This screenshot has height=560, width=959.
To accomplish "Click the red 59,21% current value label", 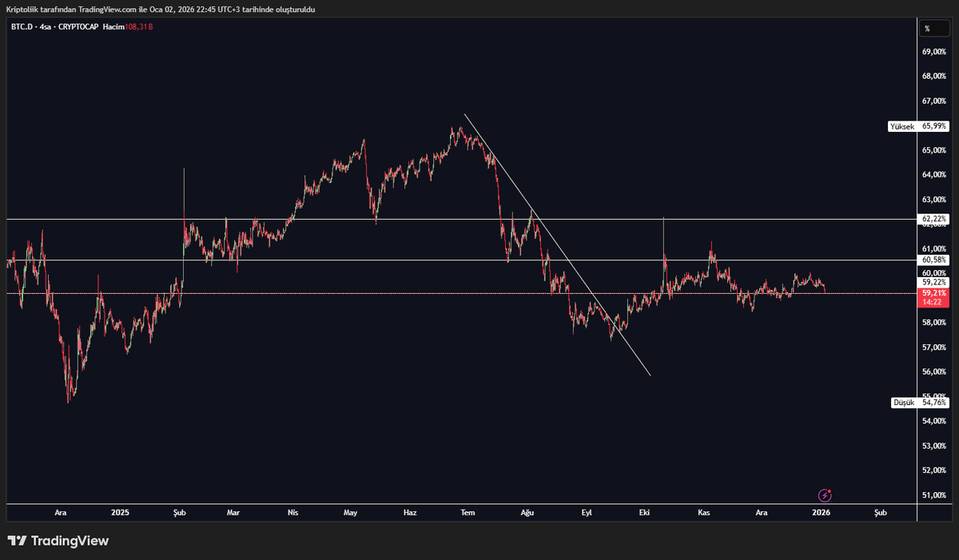I will 933,293.
